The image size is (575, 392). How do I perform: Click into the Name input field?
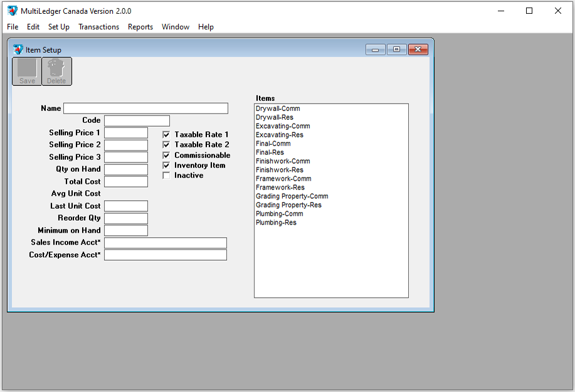click(x=145, y=109)
